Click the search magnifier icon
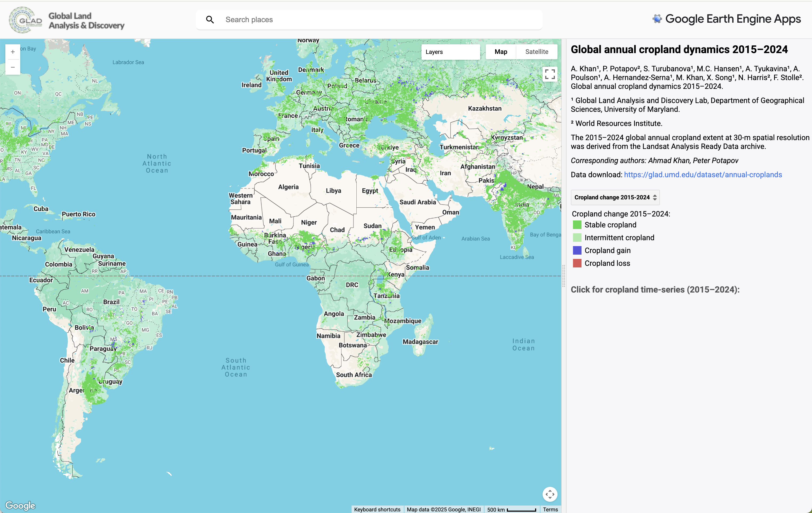Image resolution: width=812 pixels, height=513 pixels. point(210,19)
